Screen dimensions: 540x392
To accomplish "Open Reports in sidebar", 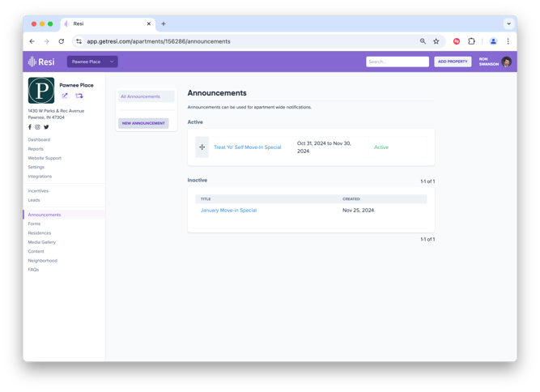I will [36, 149].
